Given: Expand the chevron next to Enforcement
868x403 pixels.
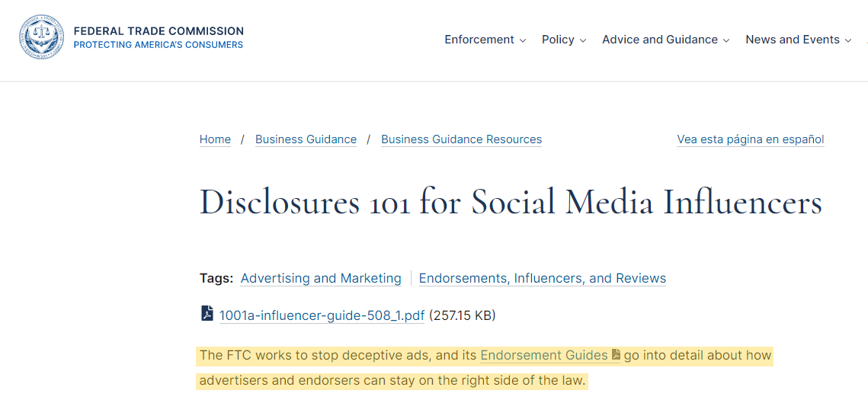Looking at the screenshot, I should (x=523, y=40).
